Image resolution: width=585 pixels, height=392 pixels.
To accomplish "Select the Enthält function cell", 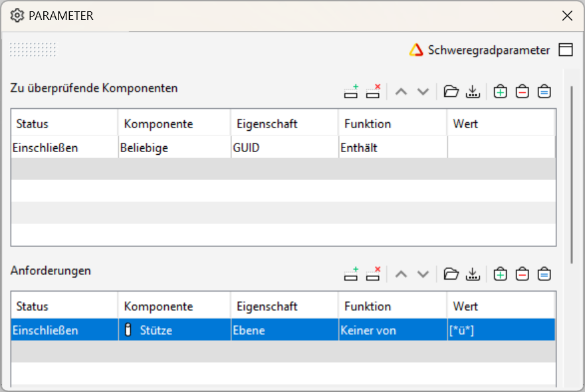I will [x=393, y=147].
